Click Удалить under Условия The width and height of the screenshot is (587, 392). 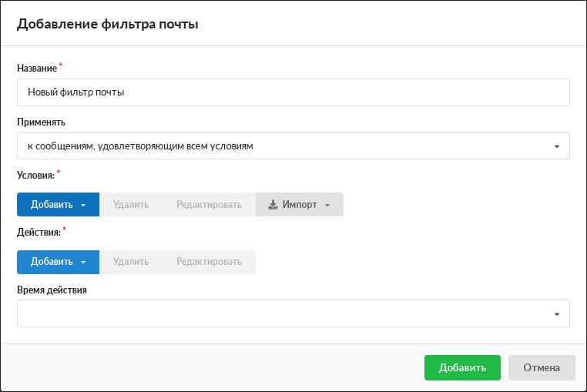[131, 204]
